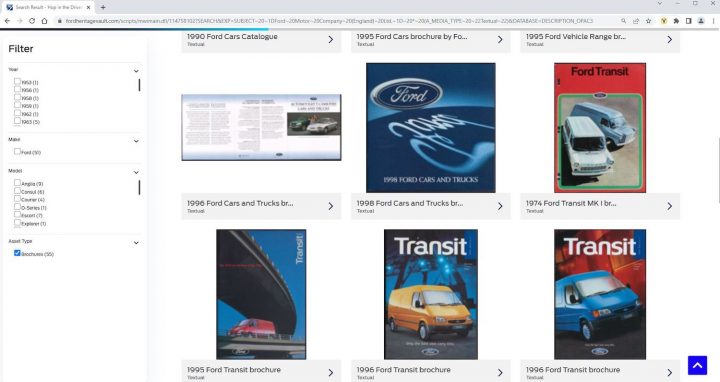Open the 1990 Ford Cars Catalogue link

[232, 36]
